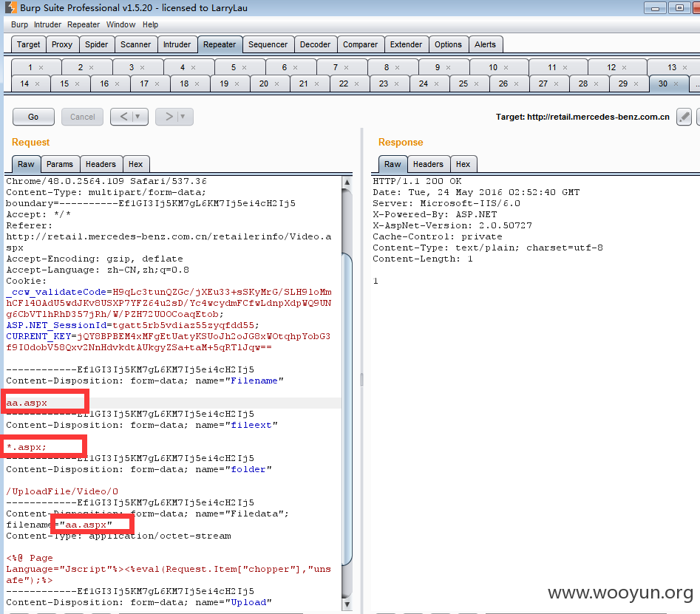Select response Raw tab
Screen dimensions: 700x614
pos(393,164)
